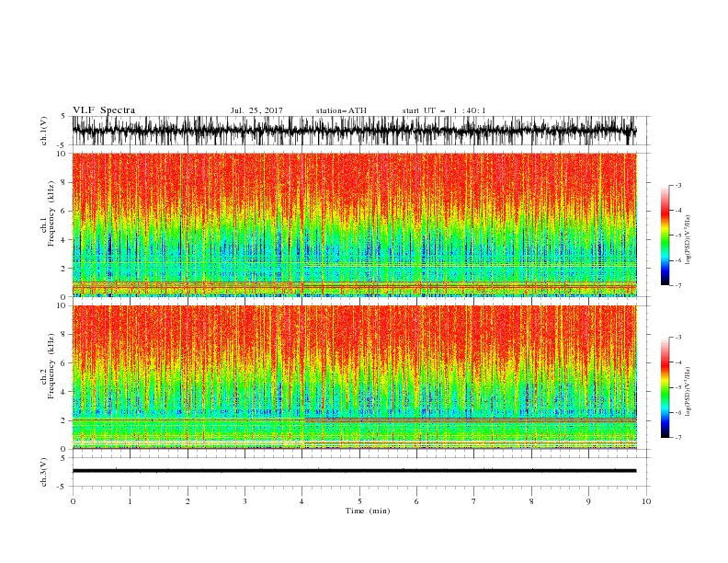The width and height of the screenshot is (728, 563).
Task: Click the 'VLF Spectra' title text
Action: click(104, 110)
